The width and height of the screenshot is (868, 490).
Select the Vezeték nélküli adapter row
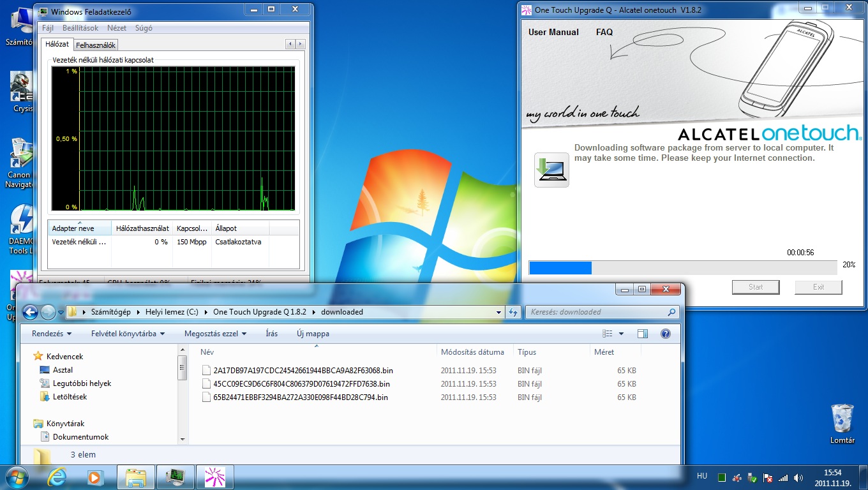pyautogui.click(x=173, y=242)
